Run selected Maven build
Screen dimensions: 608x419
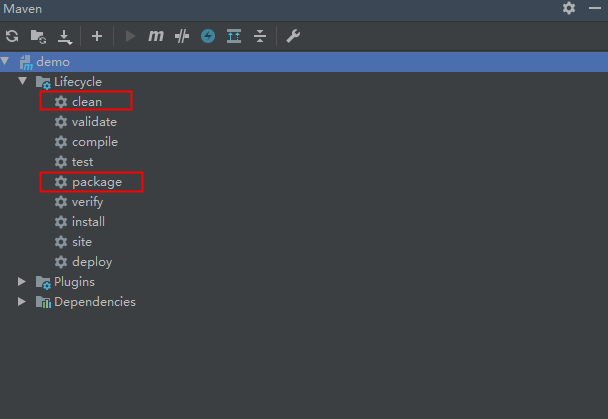click(x=130, y=36)
